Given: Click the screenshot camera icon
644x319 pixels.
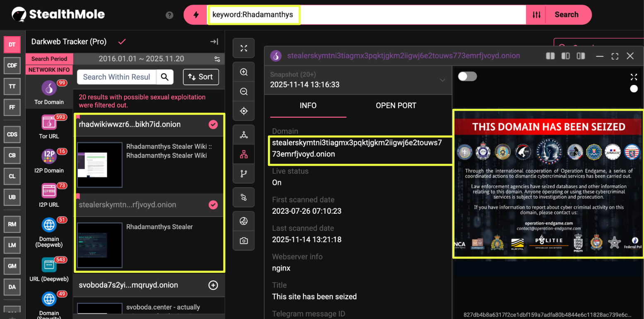Looking at the screenshot, I should pyautogui.click(x=244, y=241).
